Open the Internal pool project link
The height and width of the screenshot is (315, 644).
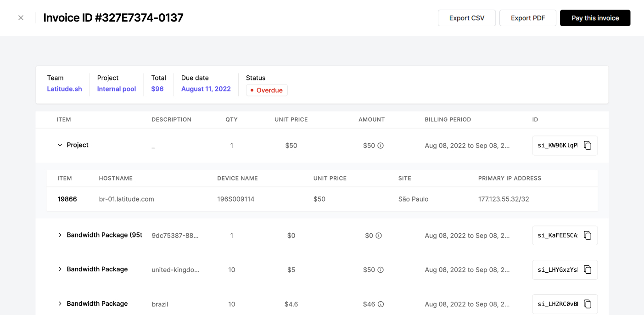tap(117, 89)
